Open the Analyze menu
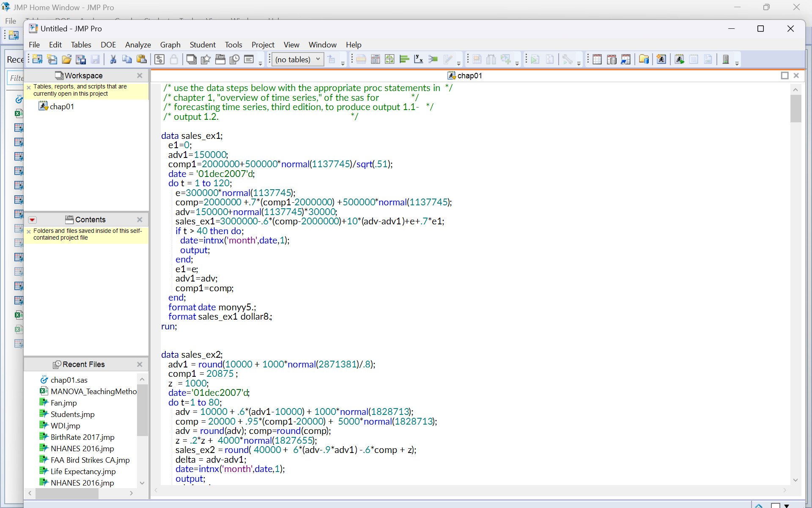The width and height of the screenshot is (812, 508). tap(138, 45)
